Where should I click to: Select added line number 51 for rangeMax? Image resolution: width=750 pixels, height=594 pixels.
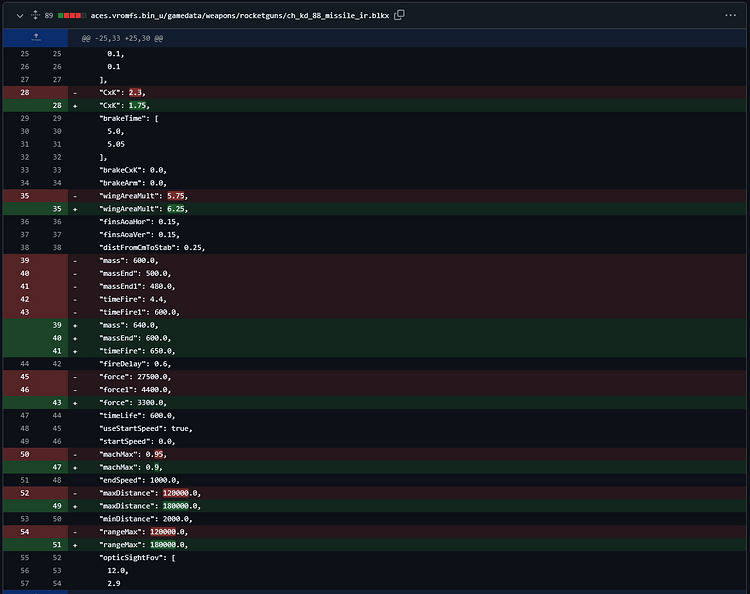click(56, 545)
